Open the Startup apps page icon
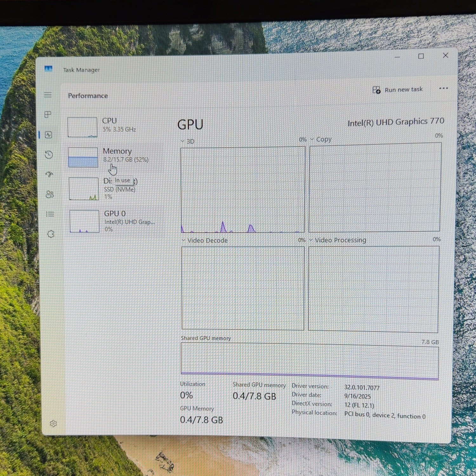The height and width of the screenshot is (476, 476). (49, 174)
